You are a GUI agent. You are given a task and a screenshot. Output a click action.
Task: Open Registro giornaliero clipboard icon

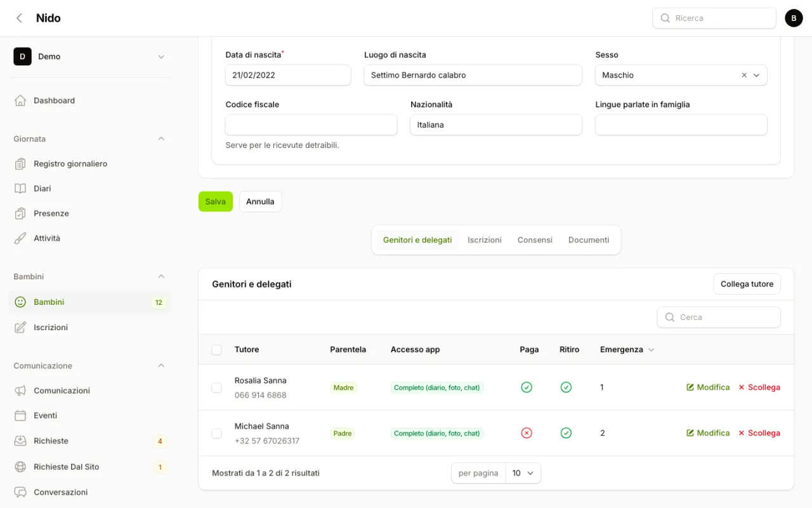click(x=20, y=164)
